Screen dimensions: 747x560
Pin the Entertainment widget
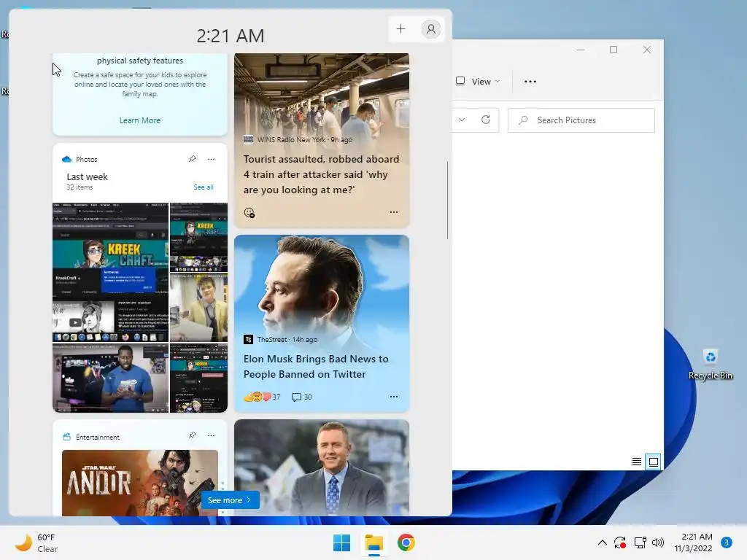tap(193, 435)
